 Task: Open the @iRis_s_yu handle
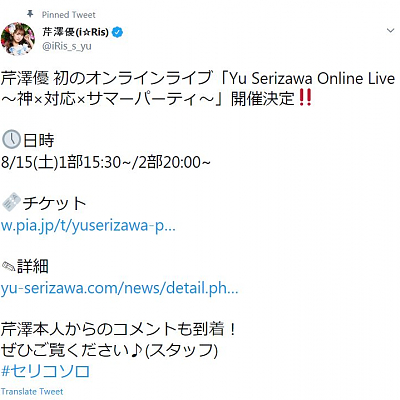[67, 46]
